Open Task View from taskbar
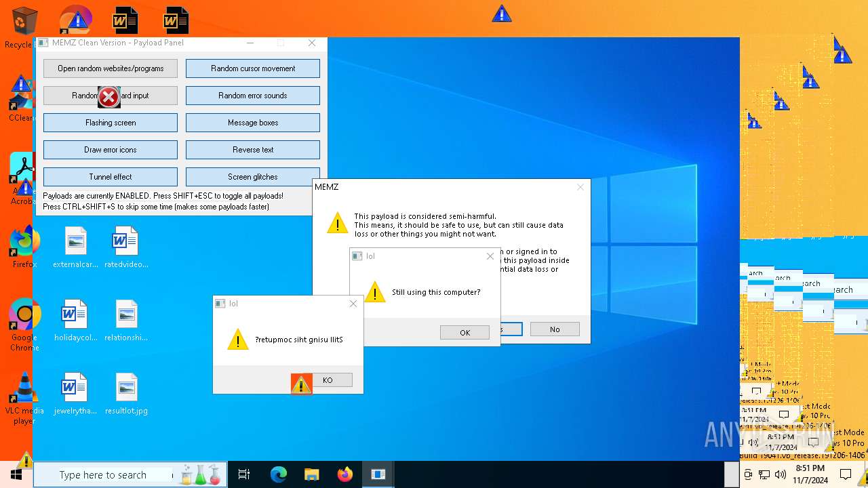Viewport: 868px width, 488px height. coord(244,474)
